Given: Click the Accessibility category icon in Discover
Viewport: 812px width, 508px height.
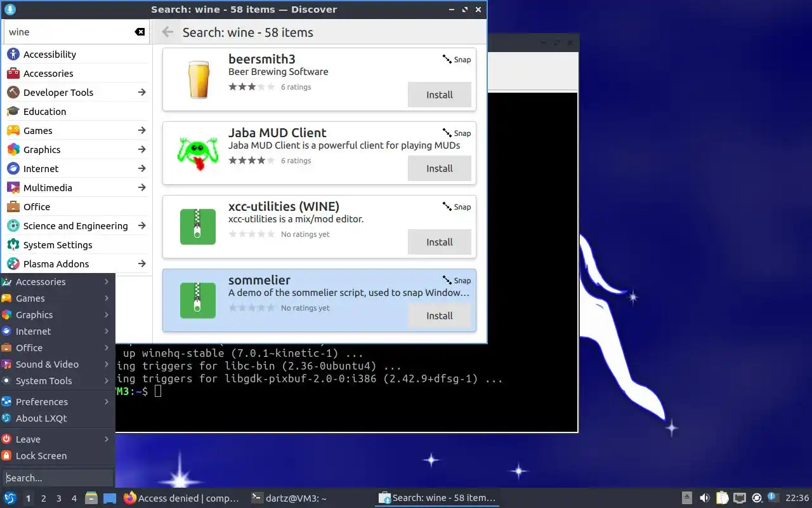Looking at the screenshot, I should coord(13,55).
